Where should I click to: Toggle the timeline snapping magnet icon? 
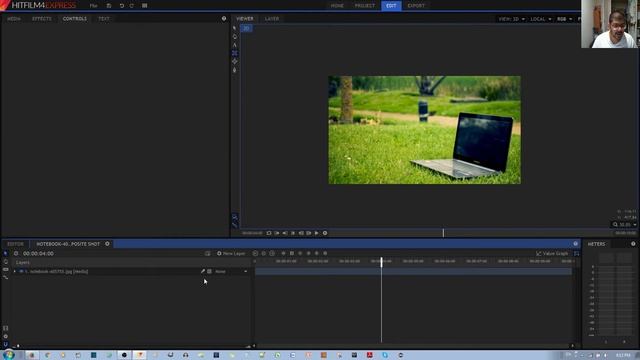(5, 344)
